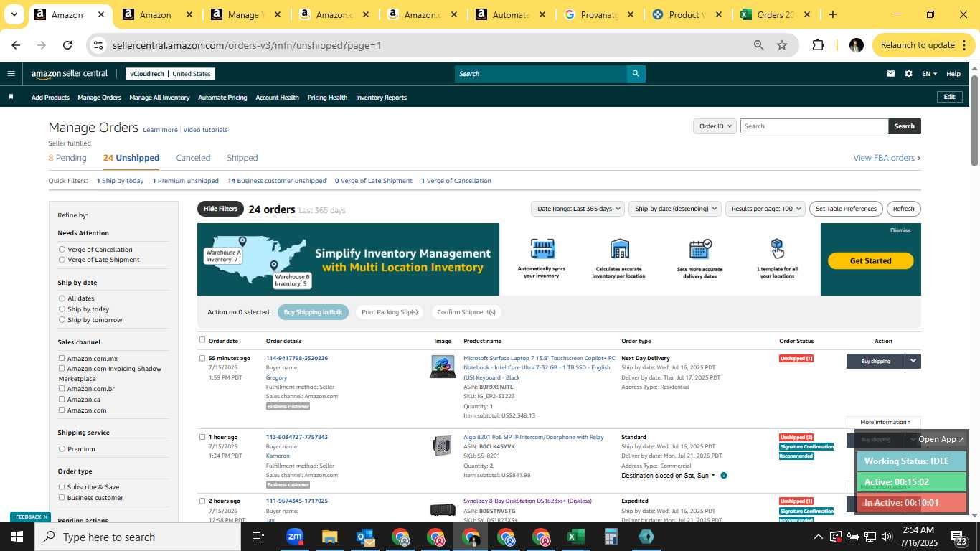980x551 pixels.
Task: Click the Refresh orders button
Action: tap(903, 209)
